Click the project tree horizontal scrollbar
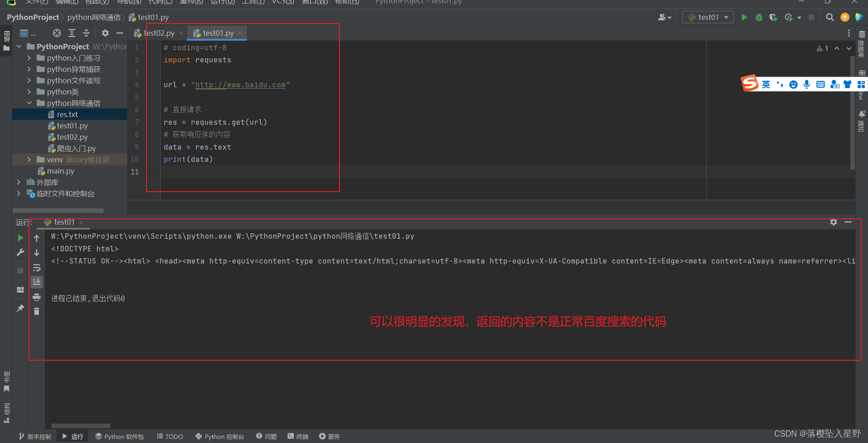The height and width of the screenshot is (443, 868). click(x=58, y=211)
